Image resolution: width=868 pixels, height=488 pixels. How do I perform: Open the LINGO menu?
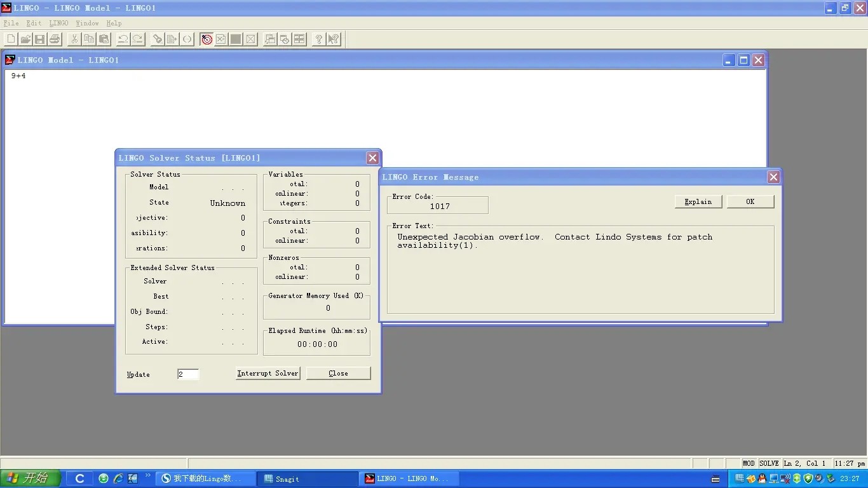click(x=58, y=24)
